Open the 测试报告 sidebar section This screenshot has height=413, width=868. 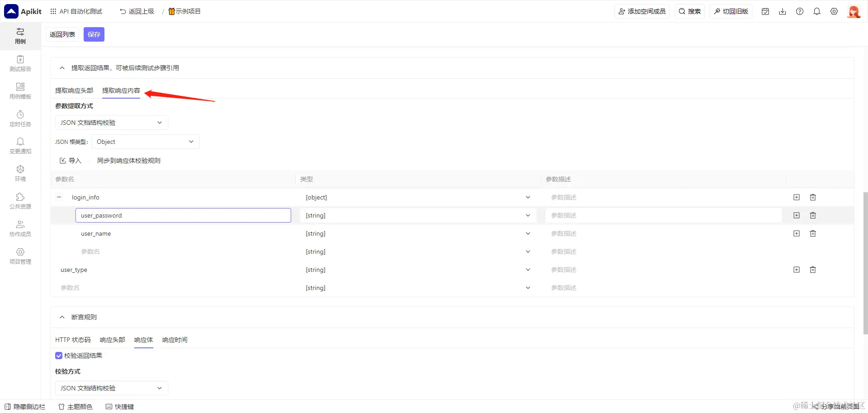[x=20, y=63]
